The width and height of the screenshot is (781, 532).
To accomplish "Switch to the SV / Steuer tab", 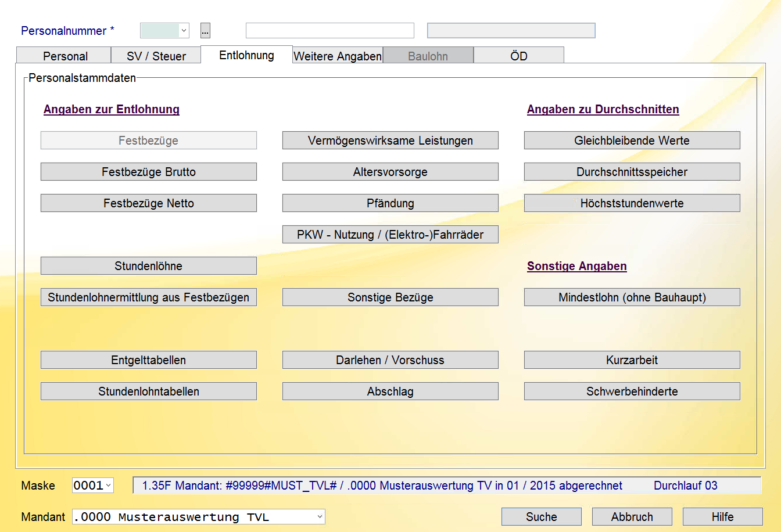I will [156, 56].
